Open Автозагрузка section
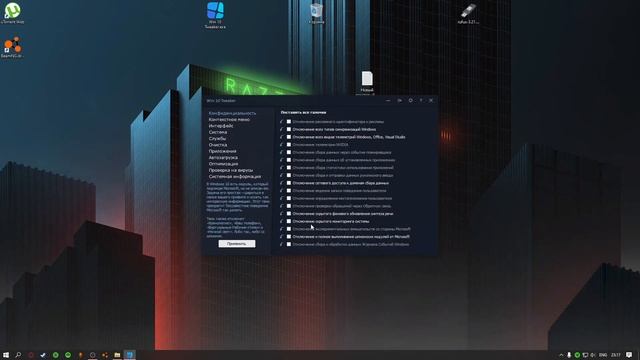This screenshot has height=360, width=640. coord(223,158)
